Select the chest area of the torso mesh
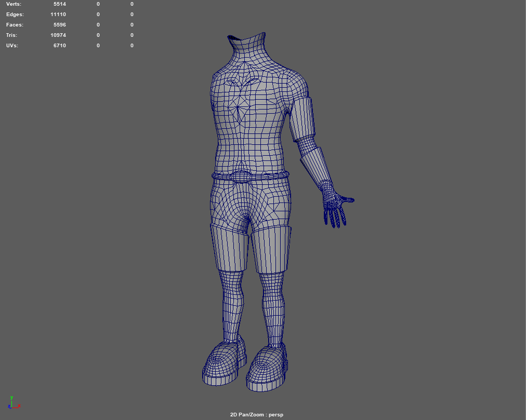The width and height of the screenshot is (526, 420). click(249, 99)
